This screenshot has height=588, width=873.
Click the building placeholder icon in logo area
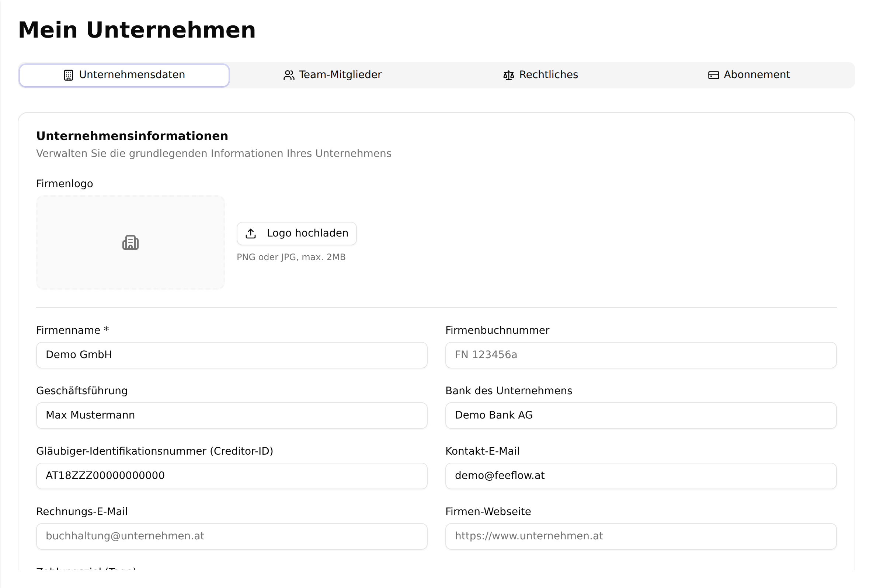[130, 242]
